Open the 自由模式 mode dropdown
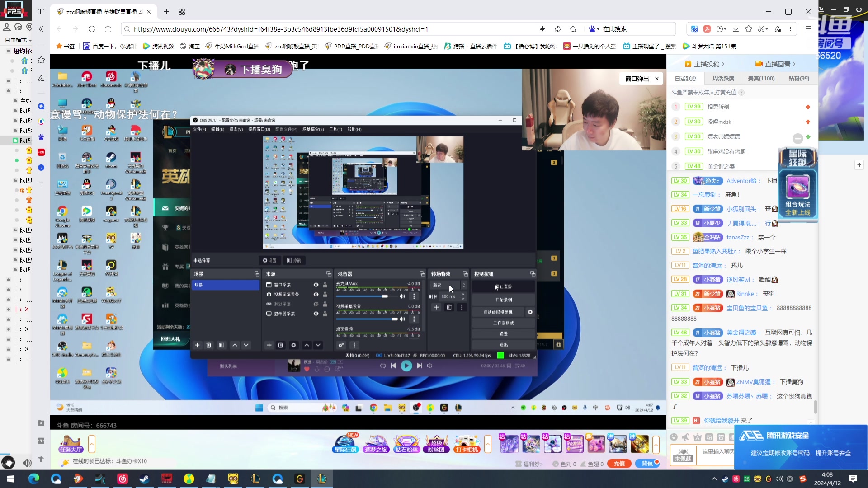868x488 pixels. (18, 40)
